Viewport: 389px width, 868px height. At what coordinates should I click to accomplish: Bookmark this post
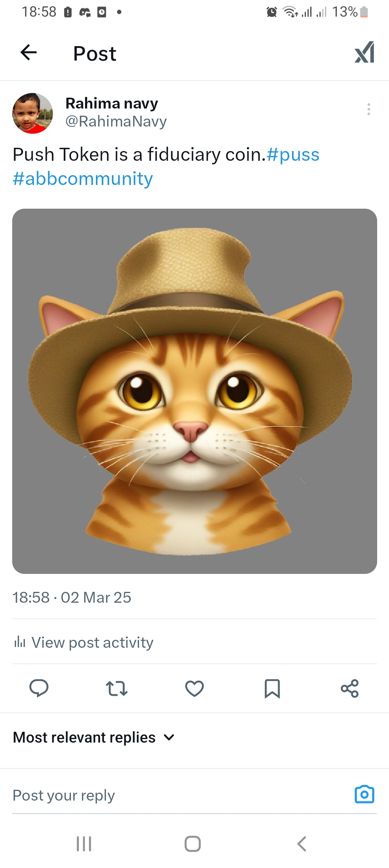coord(272,688)
